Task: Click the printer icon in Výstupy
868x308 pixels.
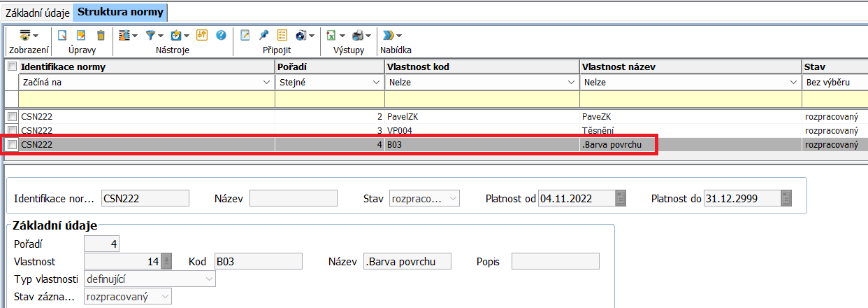Action: [358, 35]
